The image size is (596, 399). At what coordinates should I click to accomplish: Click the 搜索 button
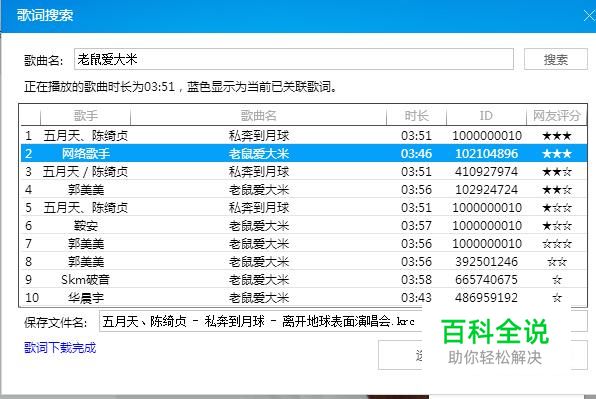pyautogui.click(x=555, y=59)
